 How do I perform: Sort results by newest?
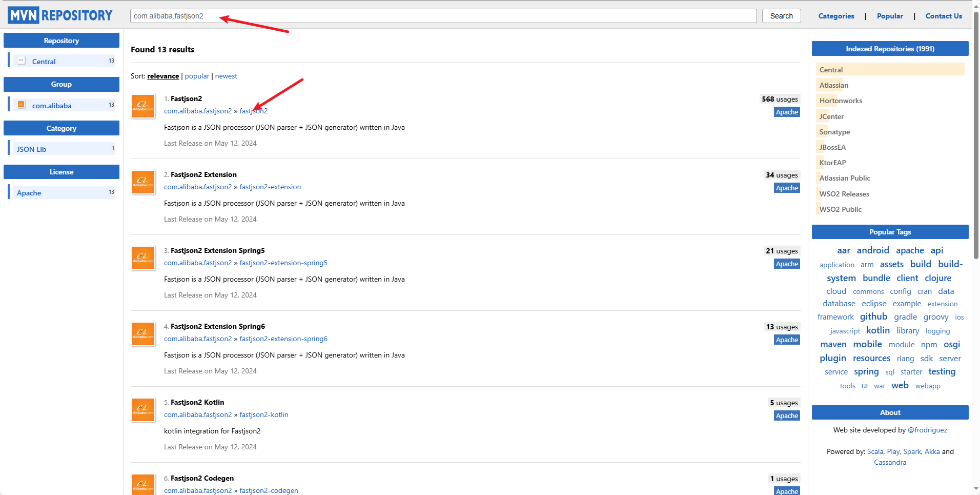[x=226, y=76]
